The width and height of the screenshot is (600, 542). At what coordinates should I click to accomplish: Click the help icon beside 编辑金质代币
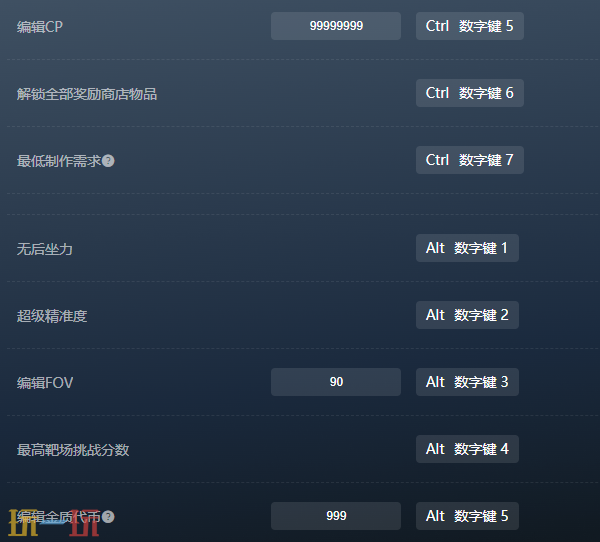click(108, 517)
